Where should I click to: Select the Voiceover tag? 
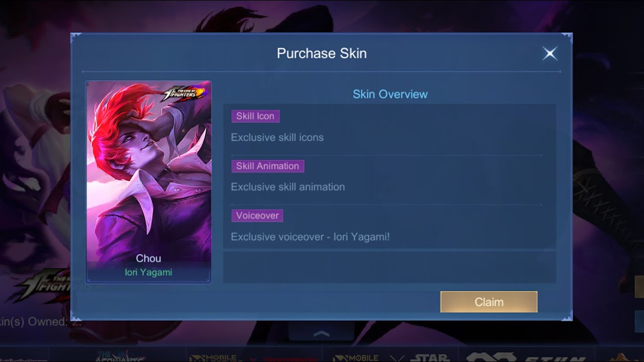point(257,216)
